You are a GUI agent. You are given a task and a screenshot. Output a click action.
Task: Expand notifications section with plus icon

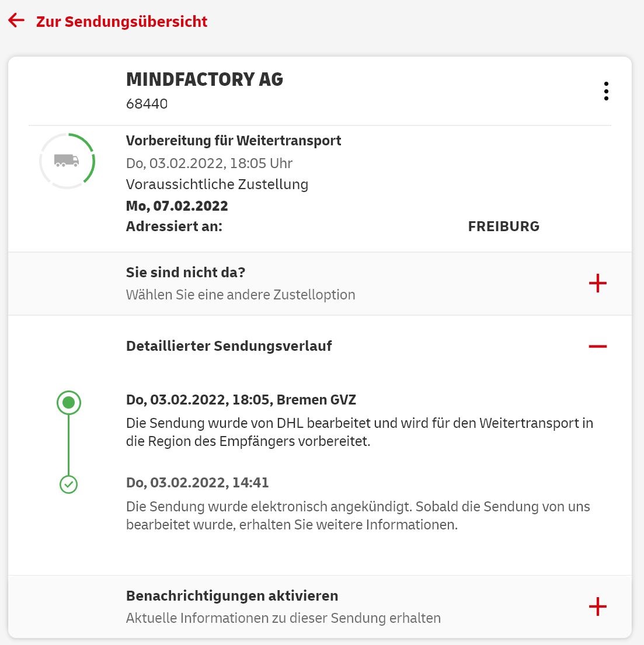click(x=597, y=606)
